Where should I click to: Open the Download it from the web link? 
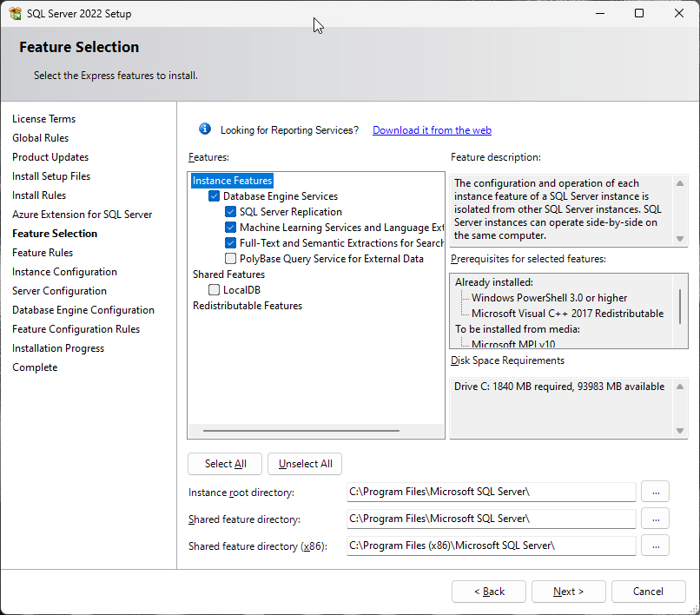432,130
